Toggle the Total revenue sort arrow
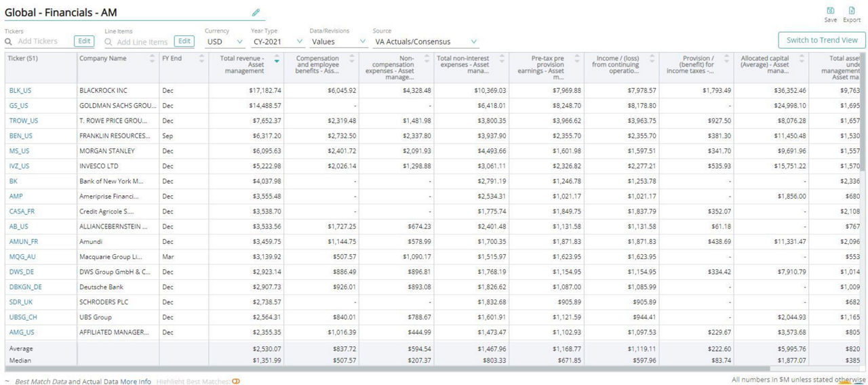868x385 pixels. point(277,59)
